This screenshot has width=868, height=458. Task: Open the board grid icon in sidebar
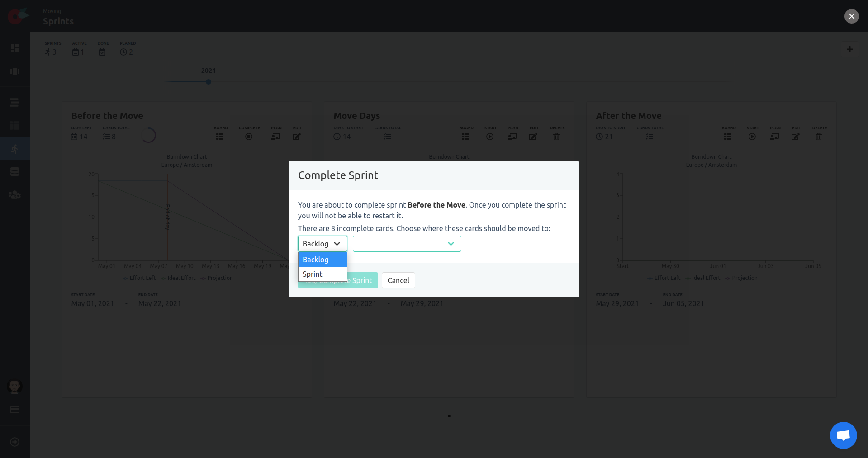coord(15,126)
